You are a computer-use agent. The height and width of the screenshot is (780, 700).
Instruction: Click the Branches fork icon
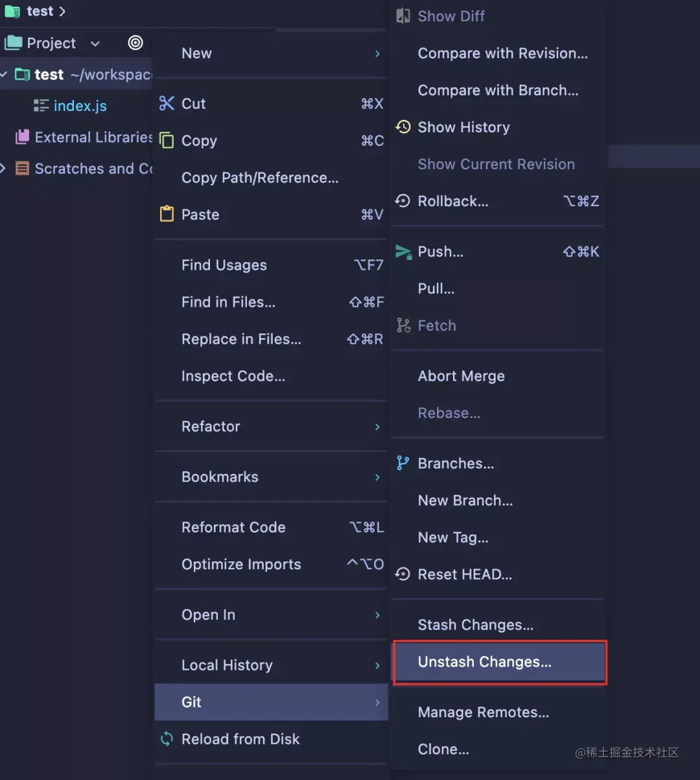pyautogui.click(x=403, y=463)
